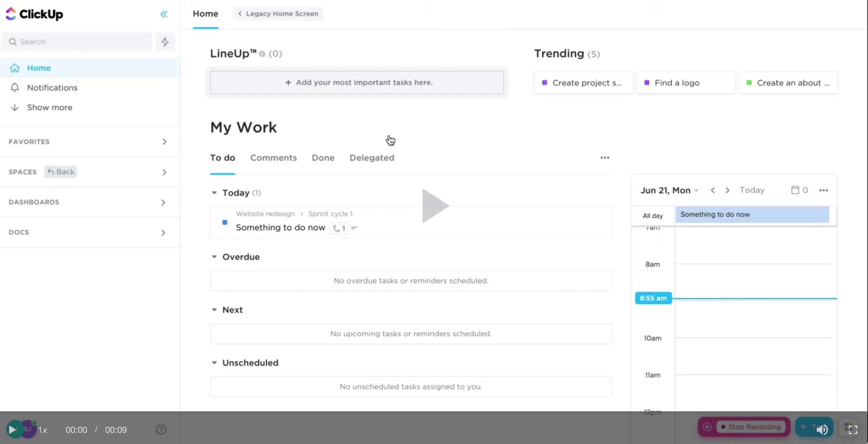Expand the Dashboards section
This screenshot has width=868, height=444.
pos(164,202)
